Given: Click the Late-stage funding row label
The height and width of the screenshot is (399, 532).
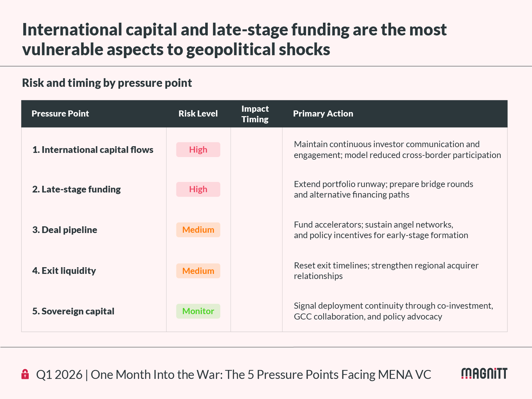Looking at the screenshot, I should tap(77, 189).
